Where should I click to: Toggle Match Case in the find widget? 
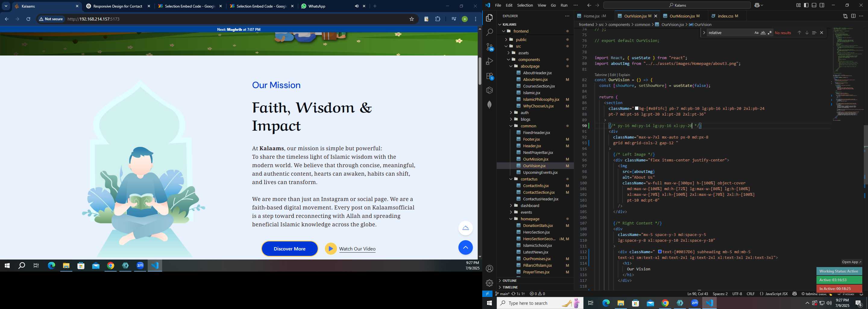(756, 33)
